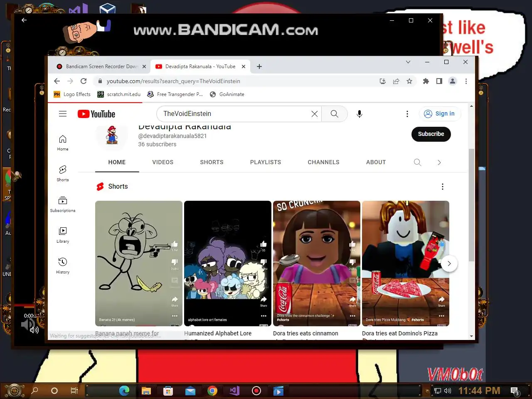
Task: Open Library in YouTube sidebar
Action: pyautogui.click(x=63, y=235)
